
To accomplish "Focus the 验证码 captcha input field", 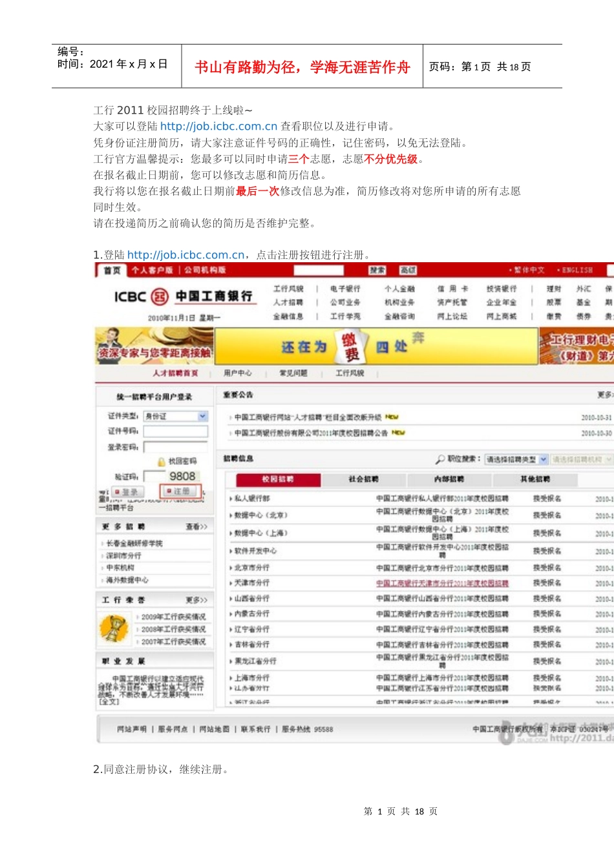I will [154, 477].
